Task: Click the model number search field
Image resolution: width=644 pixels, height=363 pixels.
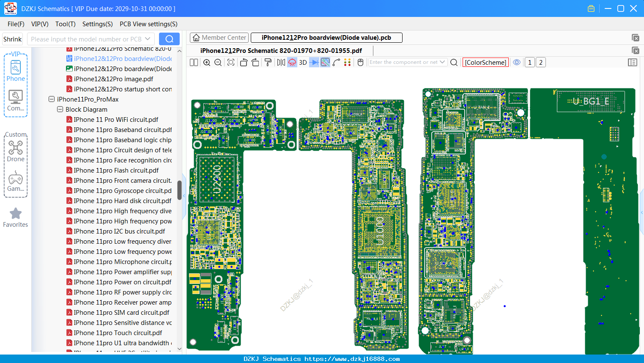Action: point(90,39)
